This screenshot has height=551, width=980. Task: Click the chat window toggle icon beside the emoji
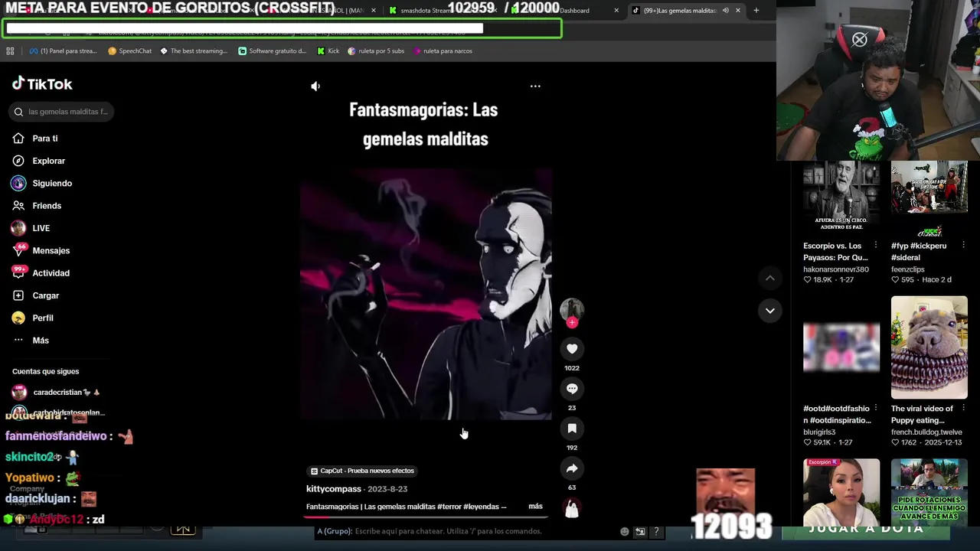[640, 532]
